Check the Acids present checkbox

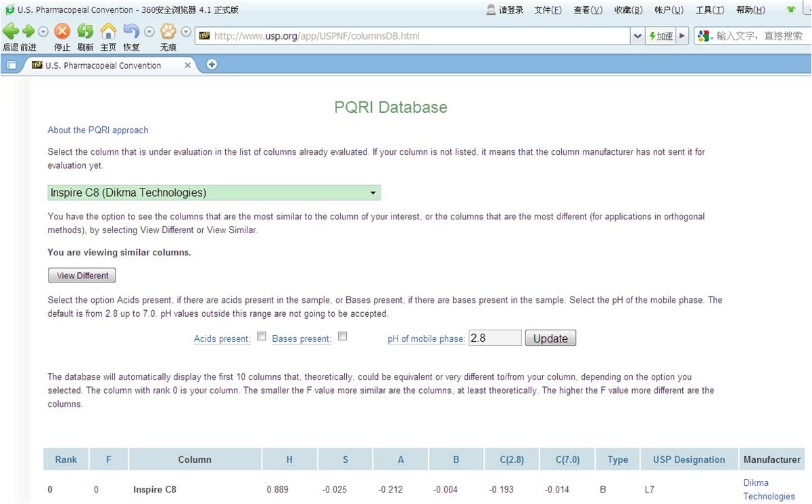pos(261,336)
